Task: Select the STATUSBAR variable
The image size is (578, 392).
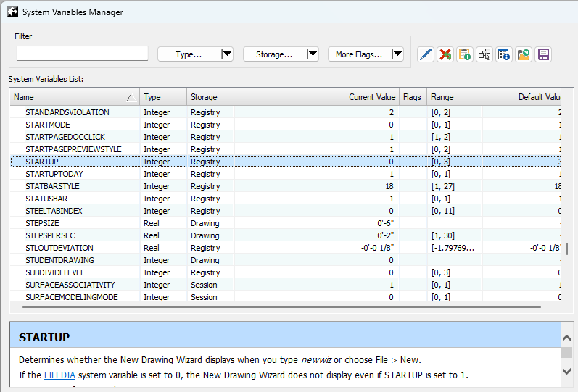Action: pos(46,199)
